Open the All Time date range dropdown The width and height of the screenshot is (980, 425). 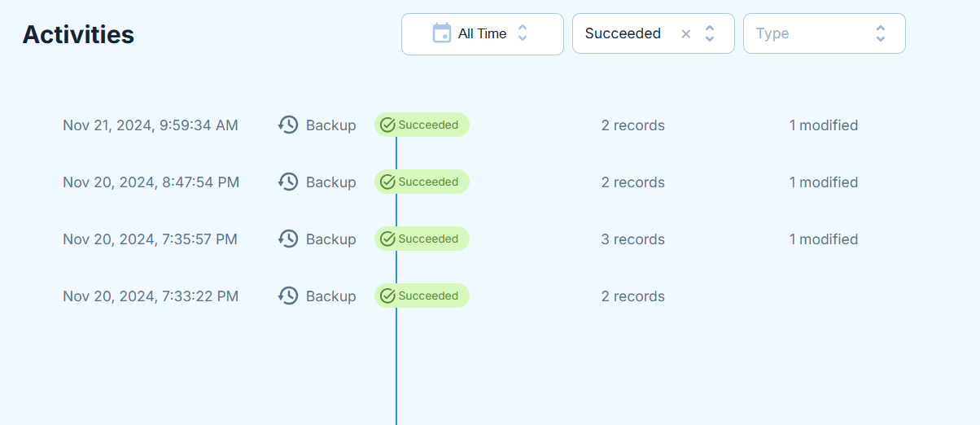coord(483,34)
